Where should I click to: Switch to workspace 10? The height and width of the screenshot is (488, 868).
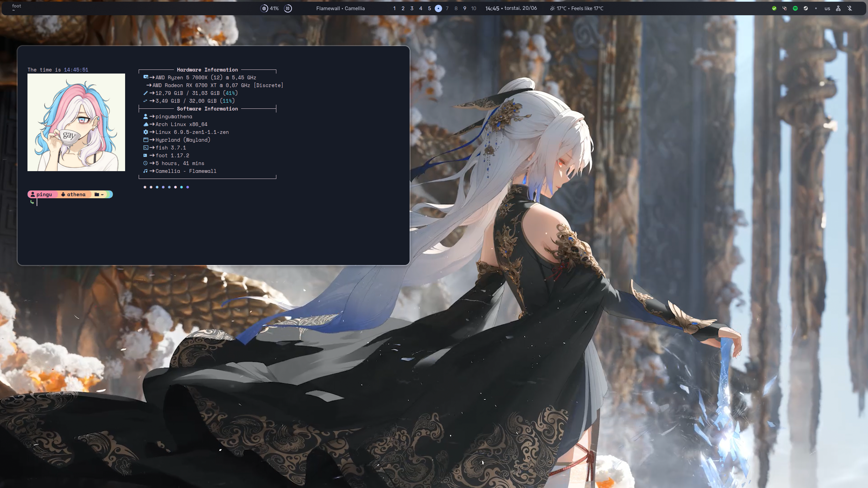[474, 8]
